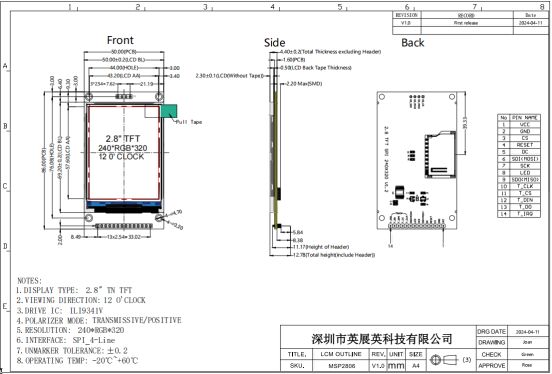Click the VCC pin name cell

click(x=525, y=125)
